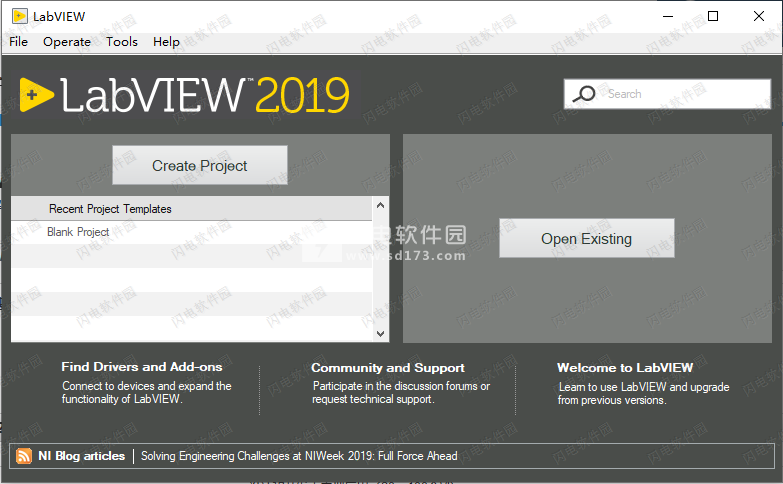Viewport: 783px width, 484px height.
Task: Click the LabVIEW title bar app icon
Action: point(20,16)
